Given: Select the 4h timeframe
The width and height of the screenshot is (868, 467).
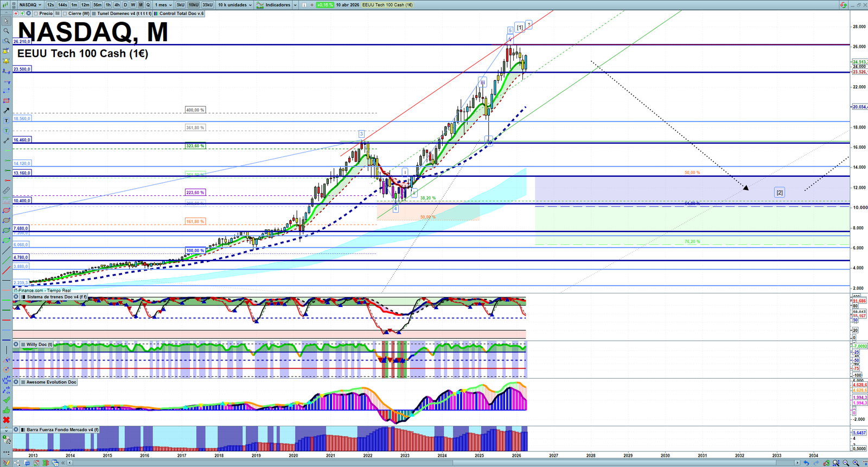Looking at the screenshot, I should pos(117,5).
